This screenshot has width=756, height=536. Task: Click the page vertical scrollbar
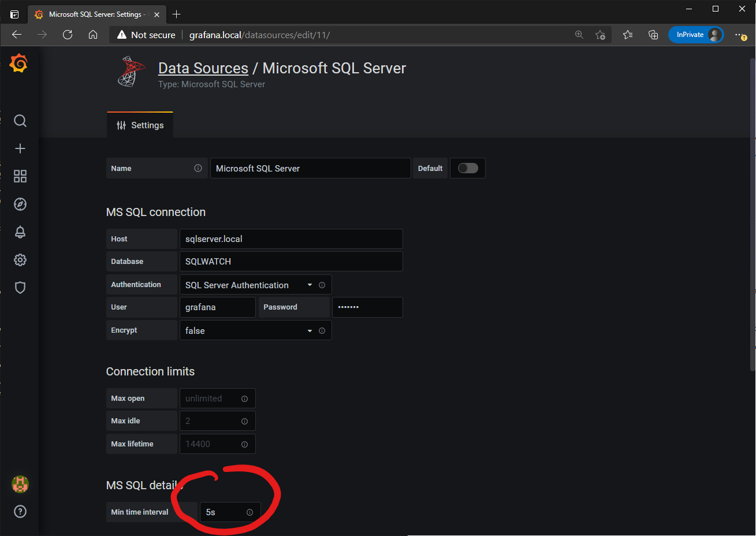pyautogui.click(x=753, y=214)
